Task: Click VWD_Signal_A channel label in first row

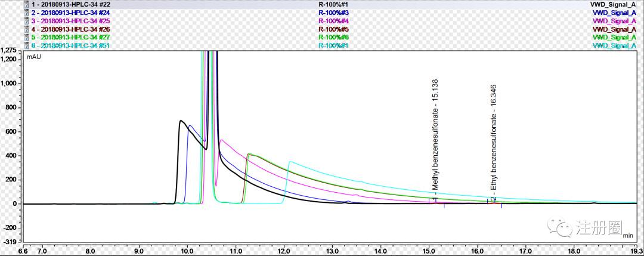Action: (x=614, y=4)
